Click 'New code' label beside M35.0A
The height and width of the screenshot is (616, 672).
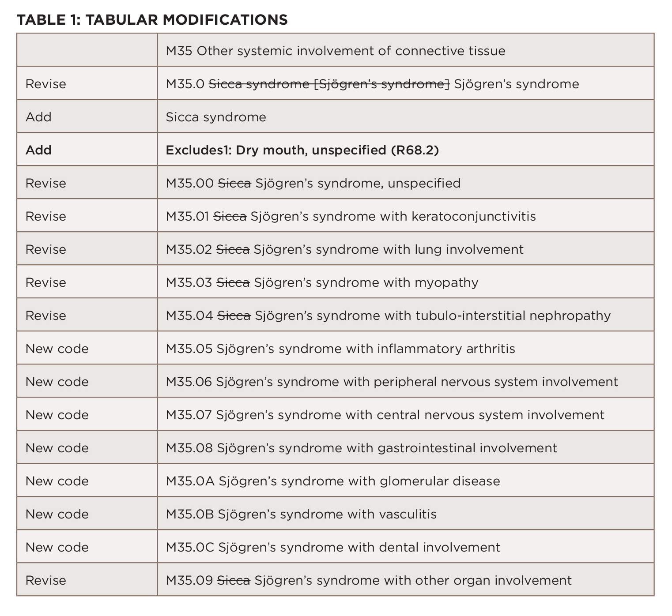coord(57,481)
